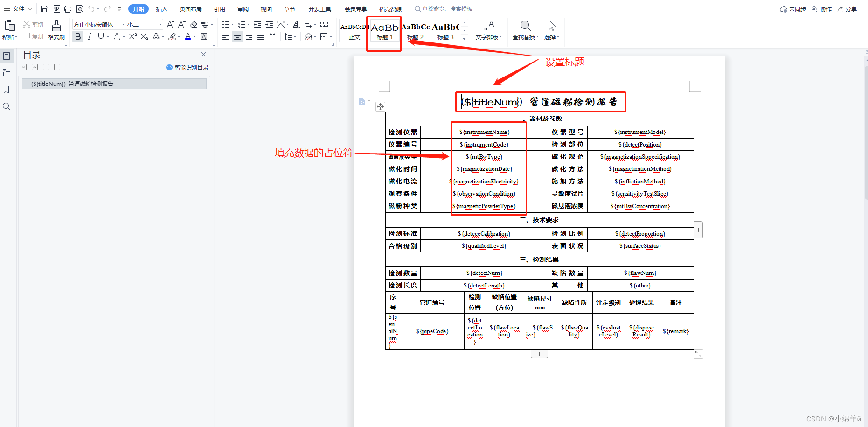Decrease font size with the A- icon

click(x=181, y=24)
